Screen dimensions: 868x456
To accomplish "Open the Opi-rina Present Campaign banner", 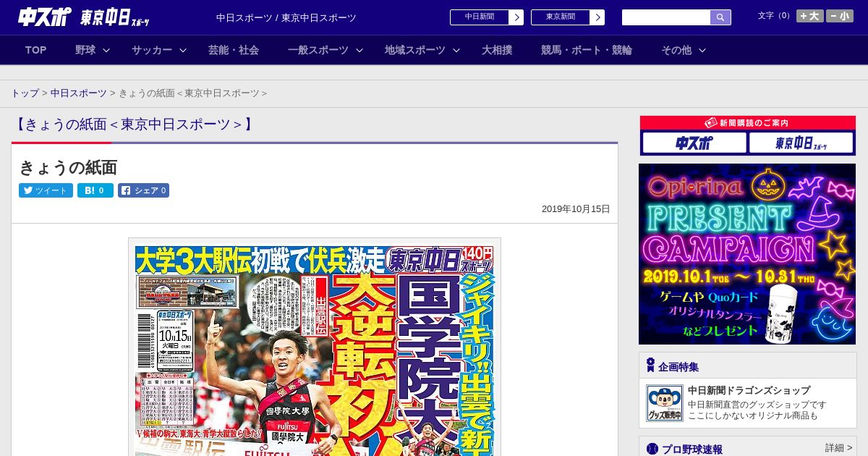I will (746, 253).
